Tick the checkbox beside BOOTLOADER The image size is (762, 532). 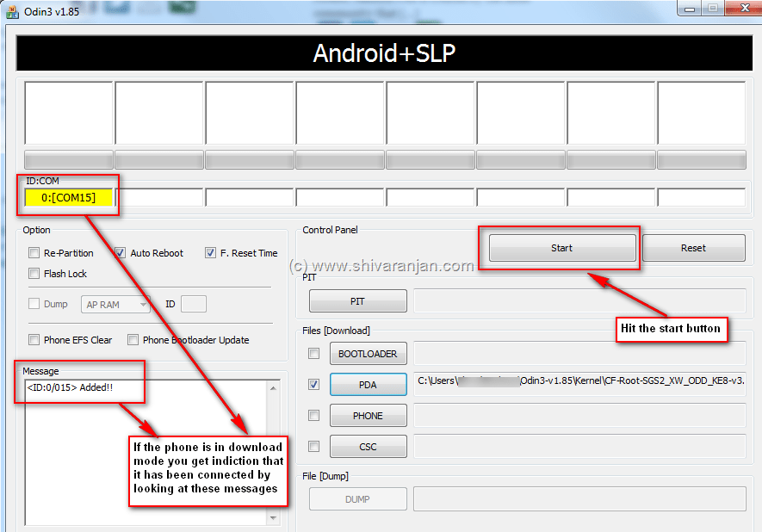[314, 353]
